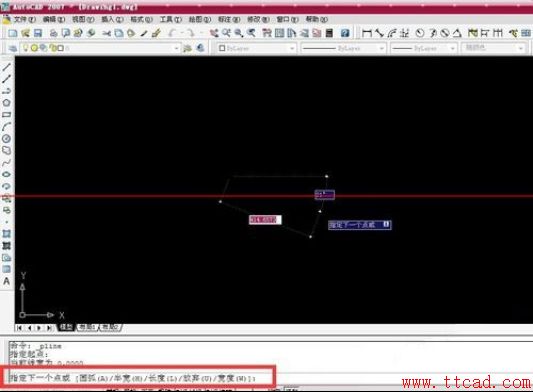Select the Rectangle drawing tool
The width and height of the screenshot is (533, 392).
coord(6,115)
